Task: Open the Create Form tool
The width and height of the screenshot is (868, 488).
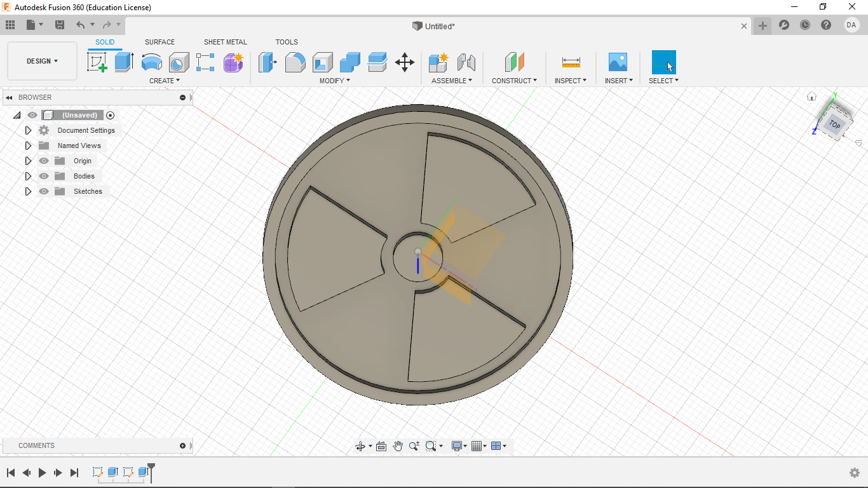Action: [233, 62]
